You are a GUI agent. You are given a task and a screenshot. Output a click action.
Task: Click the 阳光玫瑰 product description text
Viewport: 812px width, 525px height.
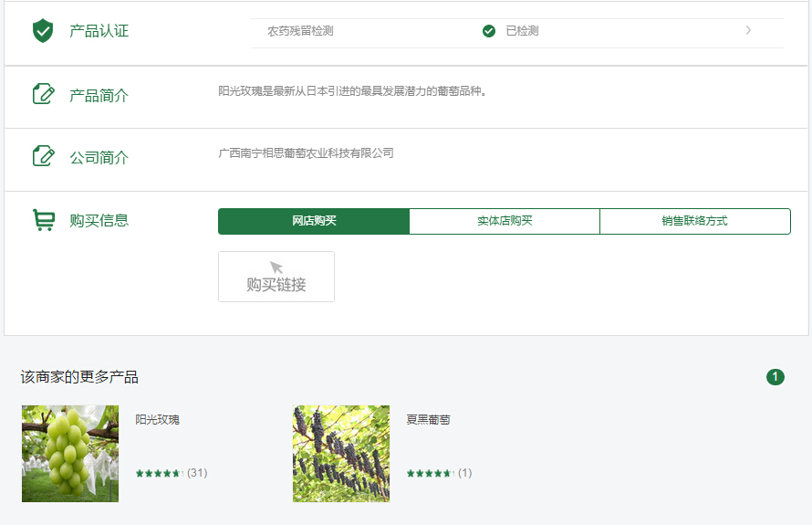tap(352, 91)
